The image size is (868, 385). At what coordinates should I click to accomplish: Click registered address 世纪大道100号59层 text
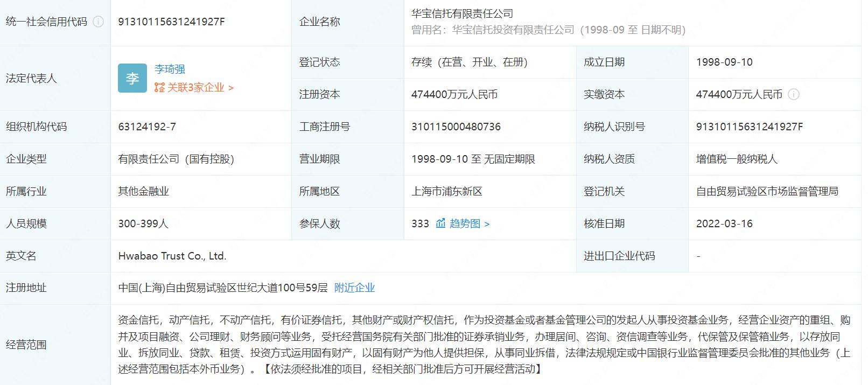point(282,288)
